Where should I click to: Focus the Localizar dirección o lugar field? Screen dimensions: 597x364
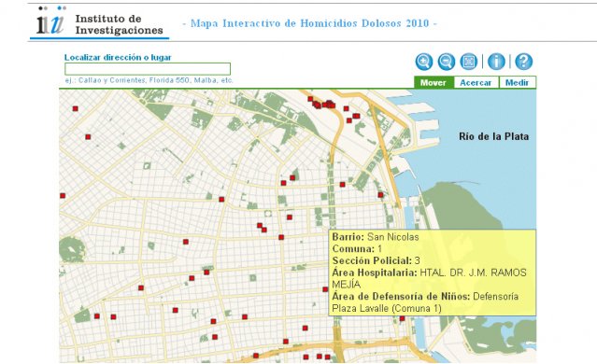(148, 69)
